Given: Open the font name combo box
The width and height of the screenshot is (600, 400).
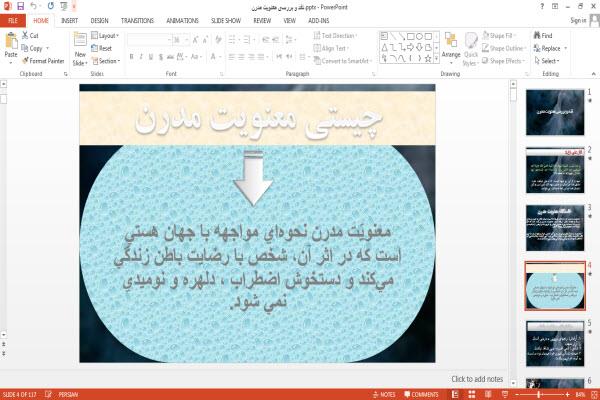Looking at the screenshot, I should (149, 40).
